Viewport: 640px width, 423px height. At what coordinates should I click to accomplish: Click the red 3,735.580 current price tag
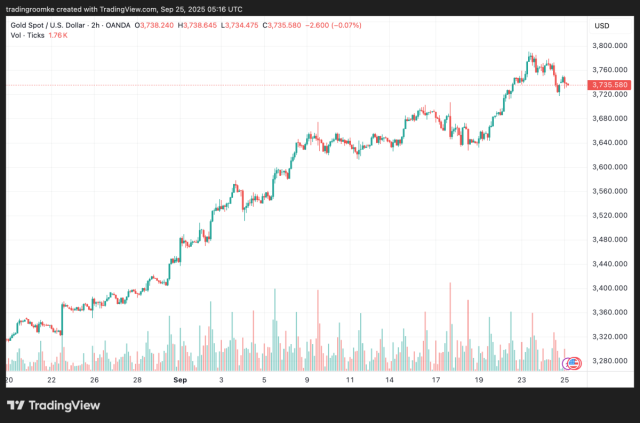pyautogui.click(x=609, y=85)
